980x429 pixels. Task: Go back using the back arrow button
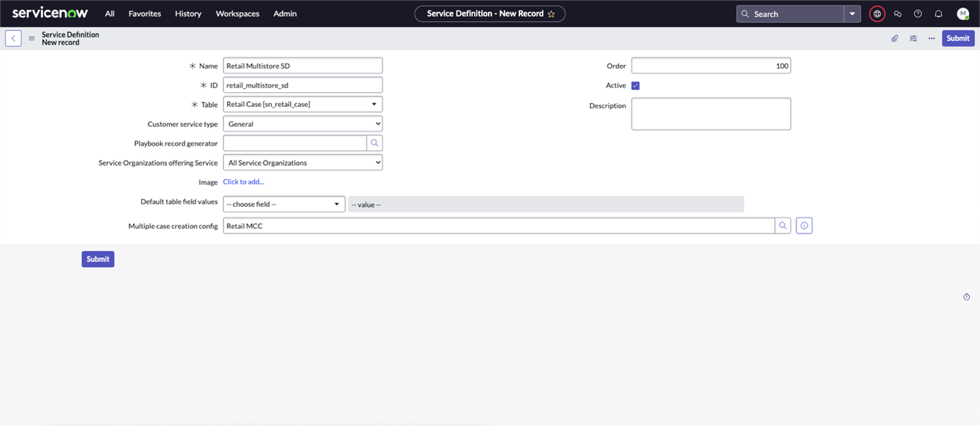coord(13,38)
